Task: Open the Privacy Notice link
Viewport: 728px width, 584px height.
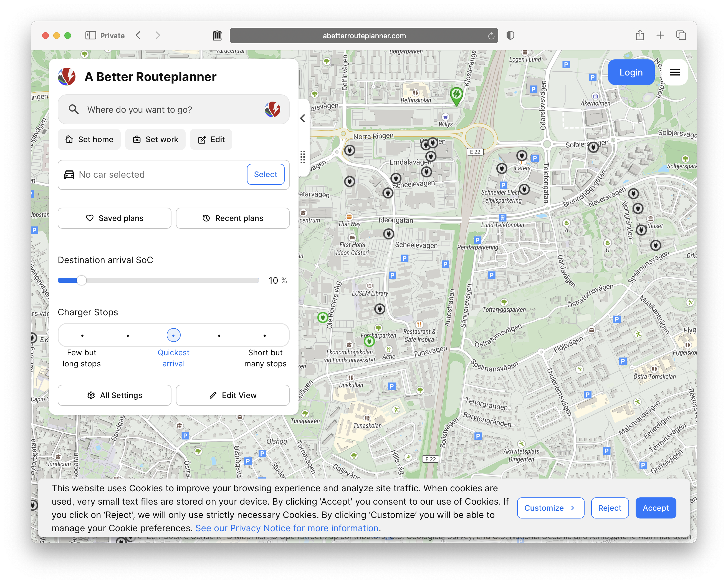Action: pos(287,528)
